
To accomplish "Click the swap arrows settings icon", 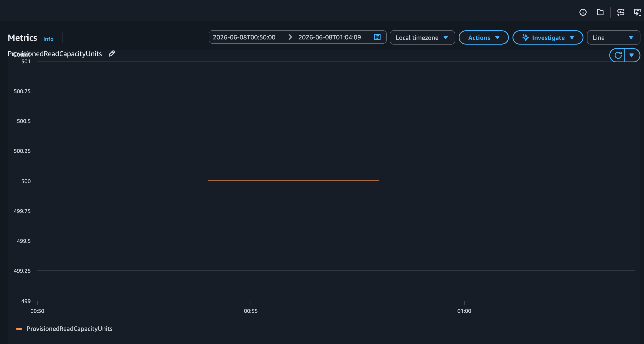I will [621, 12].
